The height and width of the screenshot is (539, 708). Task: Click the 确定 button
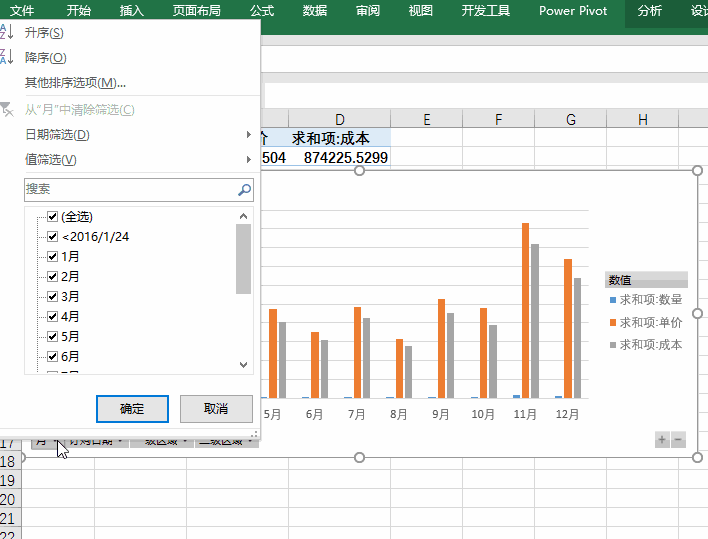132,409
